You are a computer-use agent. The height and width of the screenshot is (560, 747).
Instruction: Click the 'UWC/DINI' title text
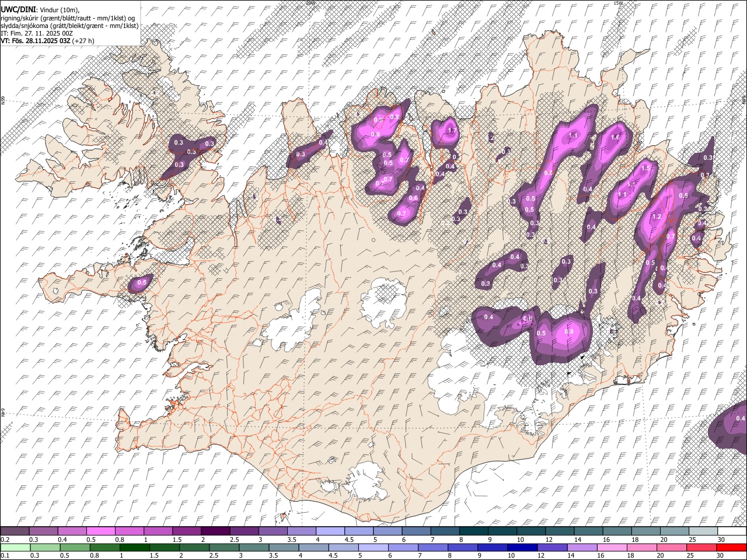coord(18,10)
